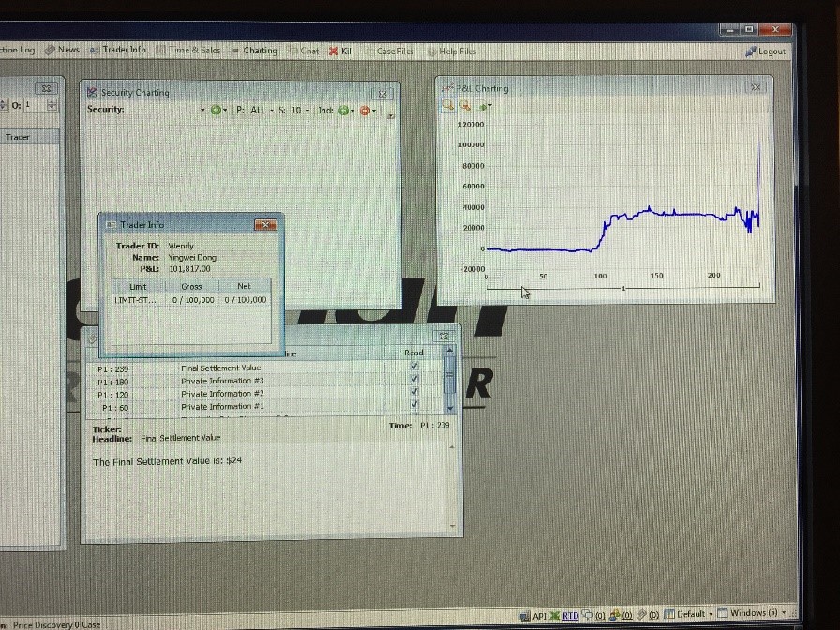Click the RTD link in the status bar
Viewport: 840px width, 630px height.
pyautogui.click(x=570, y=615)
